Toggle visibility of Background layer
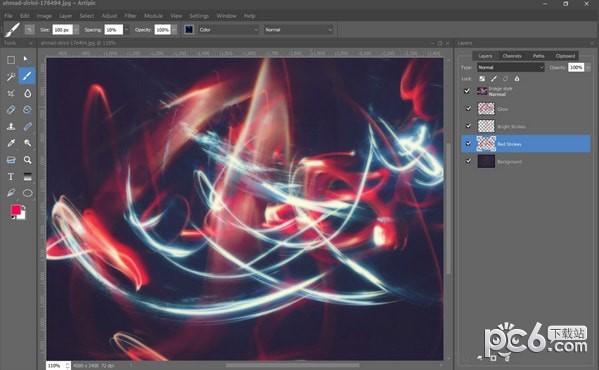The width and height of the screenshot is (599, 370). pos(468,161)
